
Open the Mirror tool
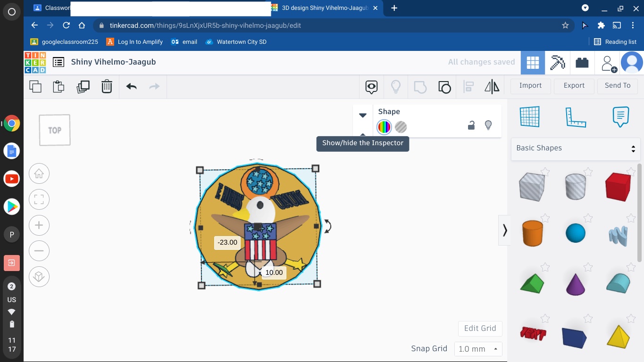pyautogui.click(x=492, y=87)
